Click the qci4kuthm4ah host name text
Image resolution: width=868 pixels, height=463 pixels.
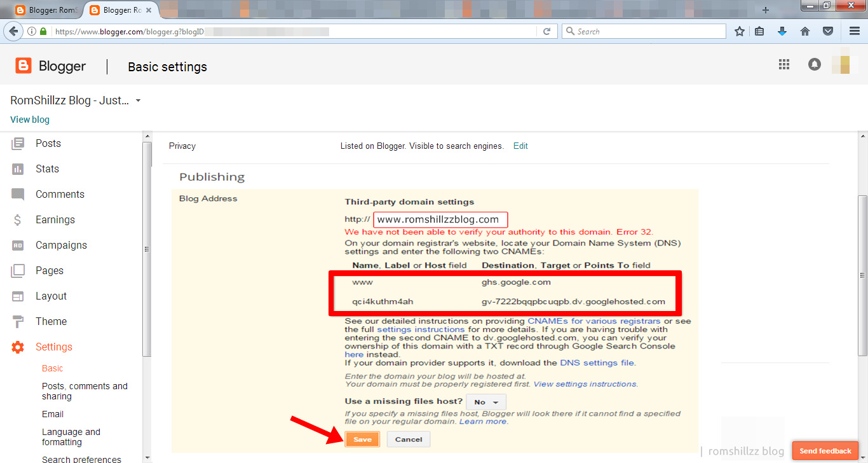(x=383, y=301)
